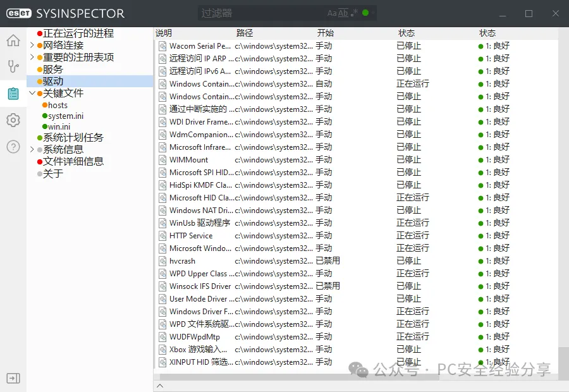The image size is (569, 392).
Task: Expand the 系统信息 tree node
Action: (x=32, y=149)
